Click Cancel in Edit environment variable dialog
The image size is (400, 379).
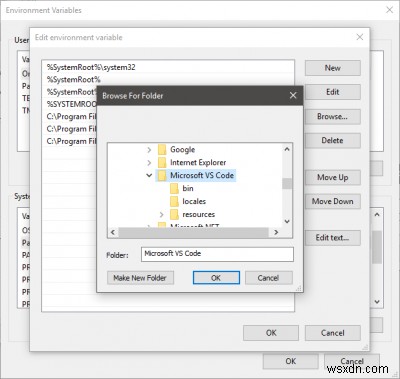[333, 333]
